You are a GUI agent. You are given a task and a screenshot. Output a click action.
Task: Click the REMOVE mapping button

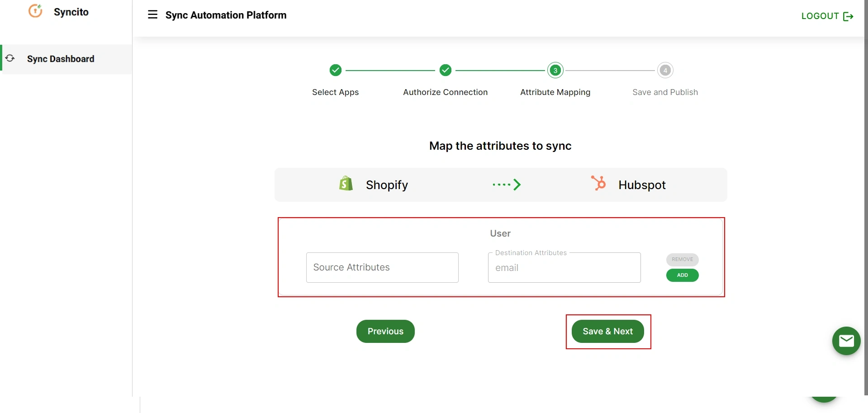(x=682, y=260)
